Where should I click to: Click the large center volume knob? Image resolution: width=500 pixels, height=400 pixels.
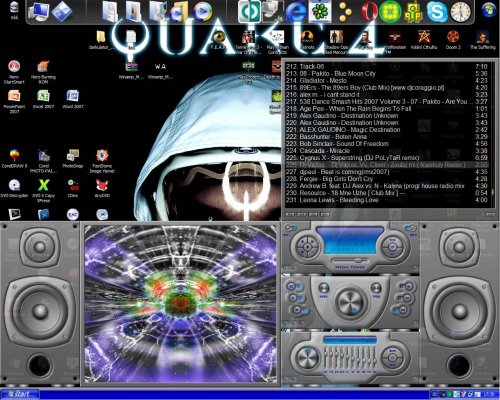click(x=350, y=302)
